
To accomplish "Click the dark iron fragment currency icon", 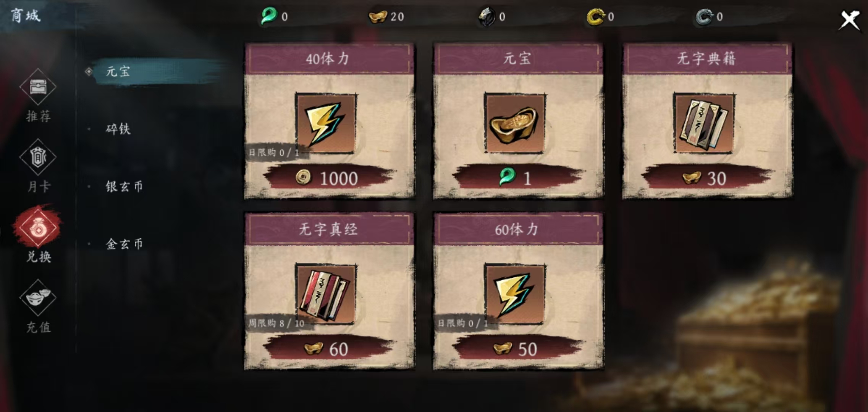I will click(487, 17).
